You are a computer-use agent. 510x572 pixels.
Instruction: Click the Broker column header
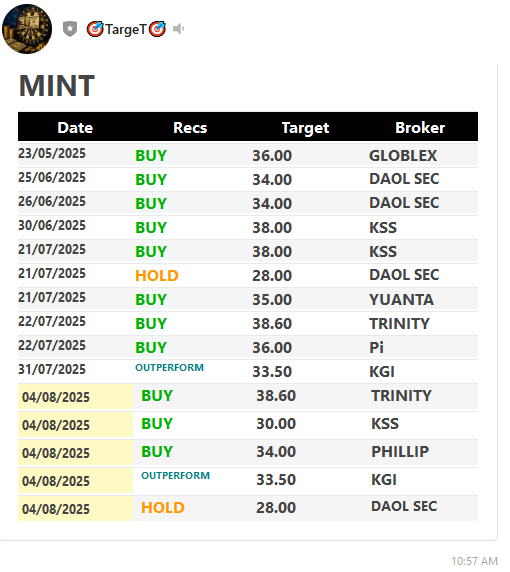click(420, 128)
